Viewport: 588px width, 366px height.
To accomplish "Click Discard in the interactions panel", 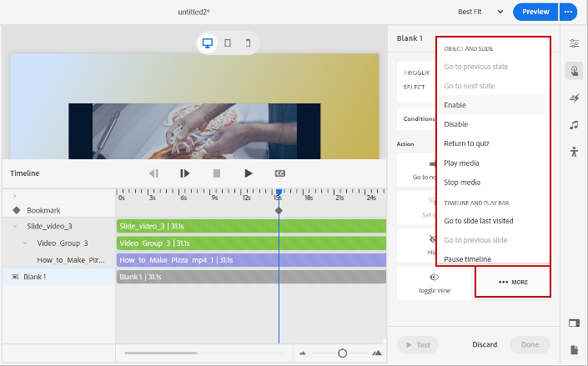I will [x=485, y=344].
